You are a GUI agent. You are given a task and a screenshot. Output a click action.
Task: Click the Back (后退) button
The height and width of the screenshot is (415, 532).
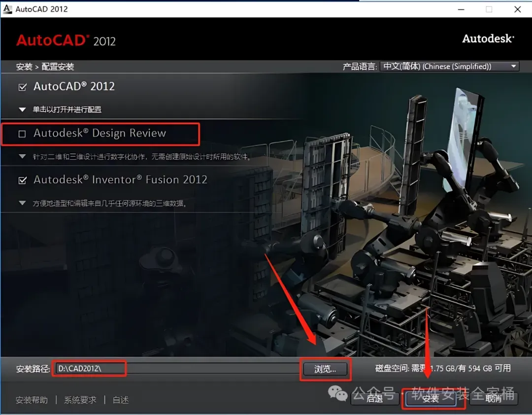(374, 398)
